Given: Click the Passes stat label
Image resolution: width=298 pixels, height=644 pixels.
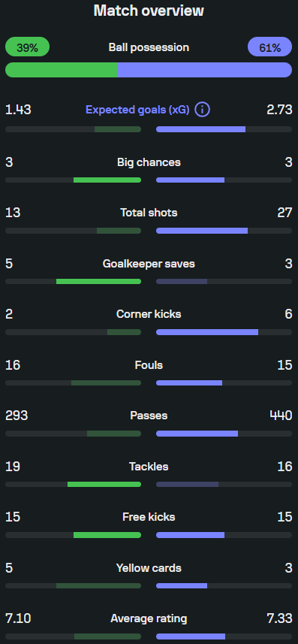Looking at the screenshot, I should (x=149, y=416).
